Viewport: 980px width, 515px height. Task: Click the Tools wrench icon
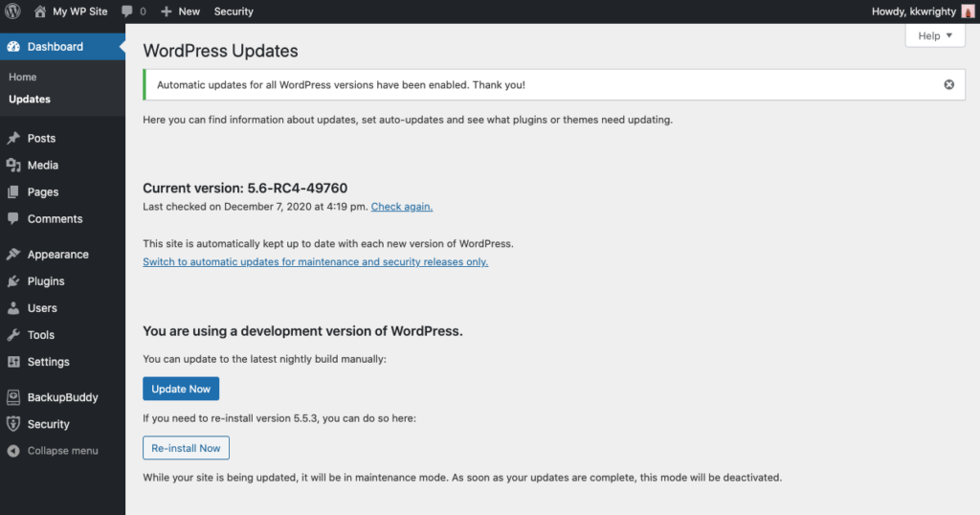tap(13, 335)
